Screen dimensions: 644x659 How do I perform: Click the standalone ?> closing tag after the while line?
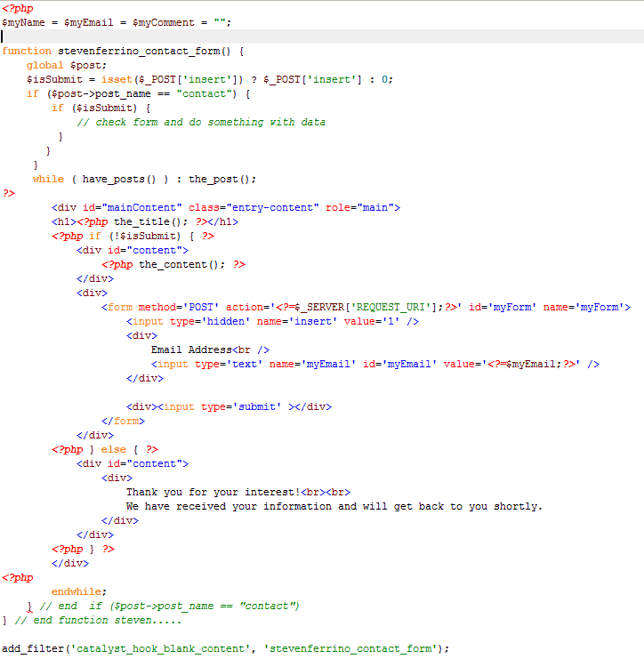click(9, 194)
